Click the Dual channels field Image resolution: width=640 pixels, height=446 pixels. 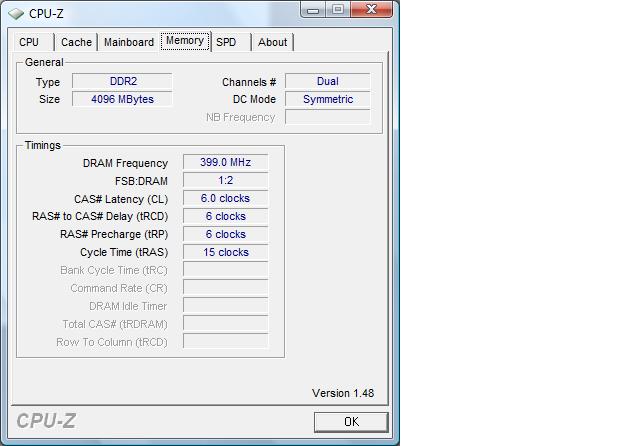click(x=328, y=81)
